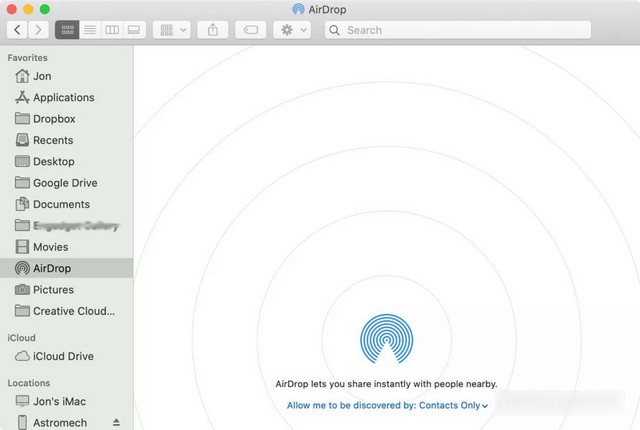Click the Edit Tags button
This screenshot has height=430, width=640.
click(x=251, y=30)
